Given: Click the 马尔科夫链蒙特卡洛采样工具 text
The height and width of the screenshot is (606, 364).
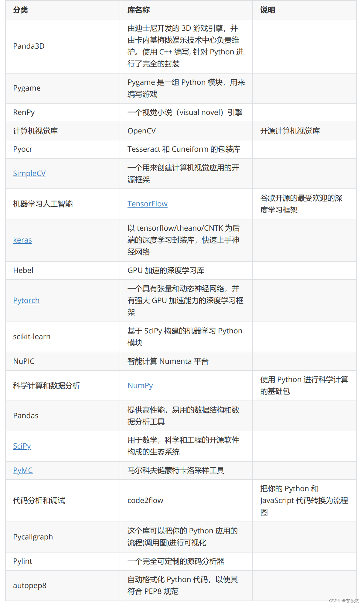Looking at the screenshot, I should click(176, 470).
